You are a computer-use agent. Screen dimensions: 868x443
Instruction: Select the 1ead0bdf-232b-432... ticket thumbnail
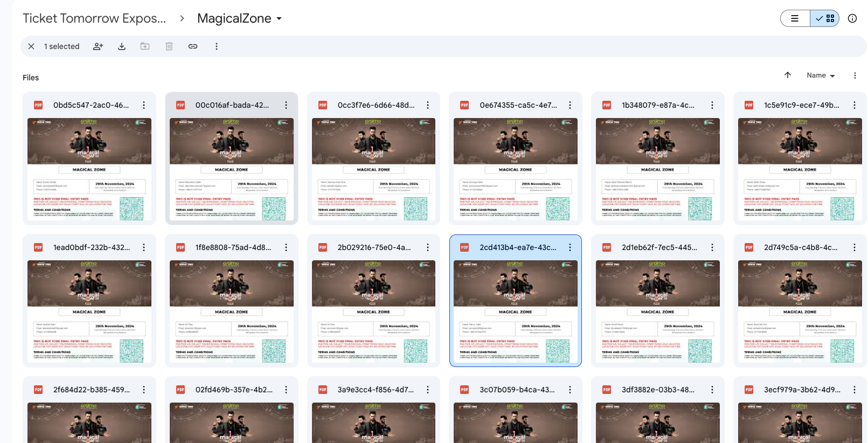click(x=89, y=312)
